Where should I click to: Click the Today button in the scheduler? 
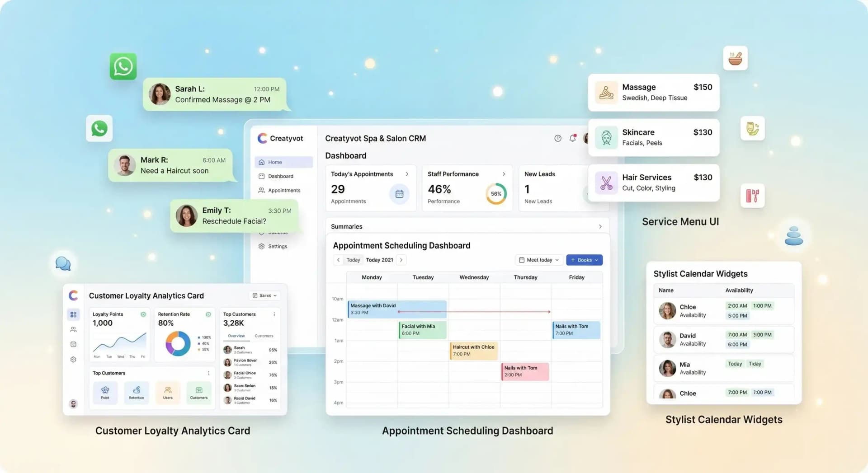[353, 260]
